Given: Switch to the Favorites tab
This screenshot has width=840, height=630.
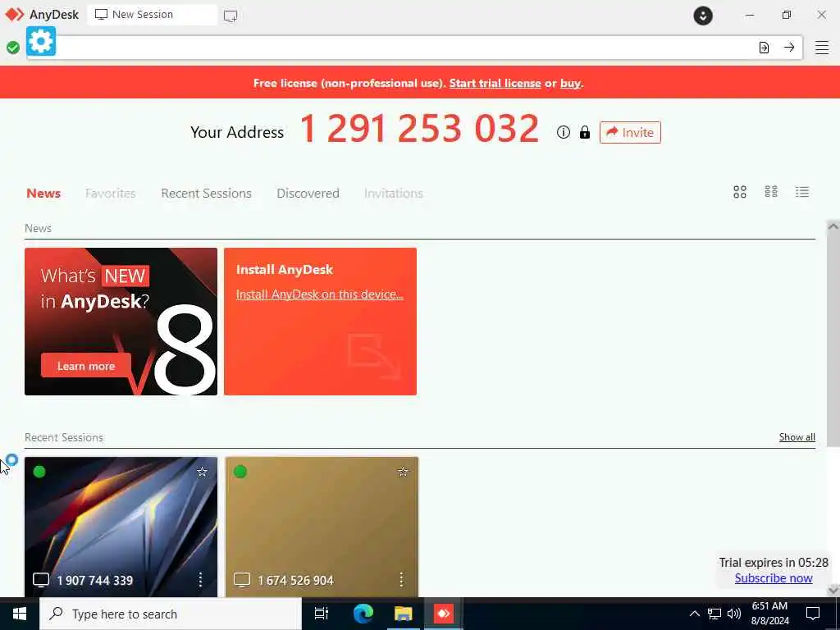Looking at the screenshot, I should pos(111,194).
